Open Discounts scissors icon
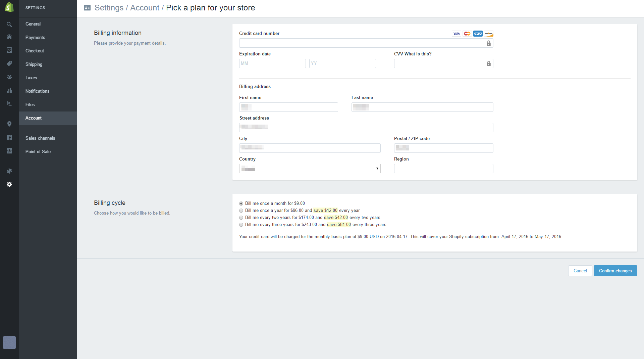Image resolution: width=644 pixels, height=359 pixels. (x=9, y=104)
